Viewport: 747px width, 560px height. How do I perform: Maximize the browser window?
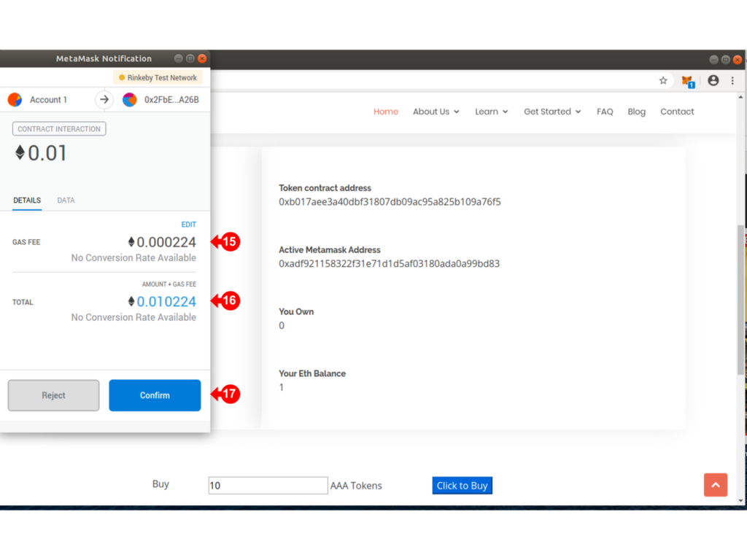(726, 60)
